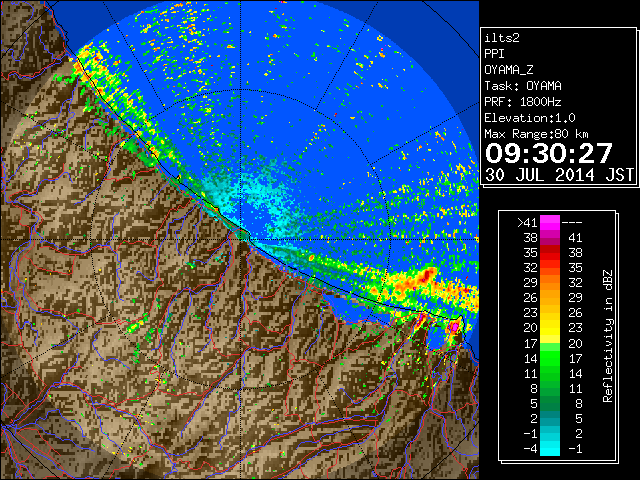Screen dimensions: 640x480
Task: Click the yellow 20 dBZ legend swatch
Action: [550, 328]
